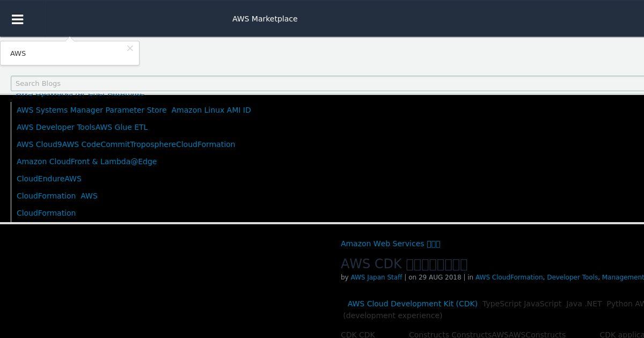Focus the Search Blogs input field
This screenshot has width=644, height=338.
(327, 83)
